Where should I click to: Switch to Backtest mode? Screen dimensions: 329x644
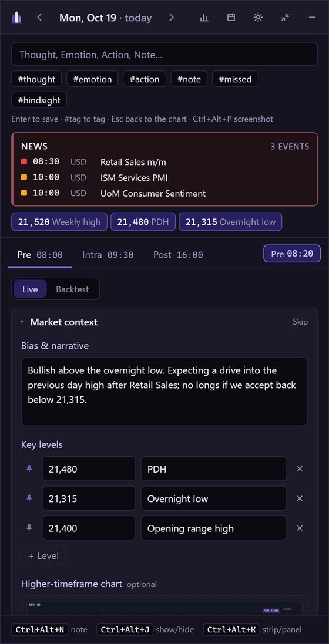tap(72, 289)
